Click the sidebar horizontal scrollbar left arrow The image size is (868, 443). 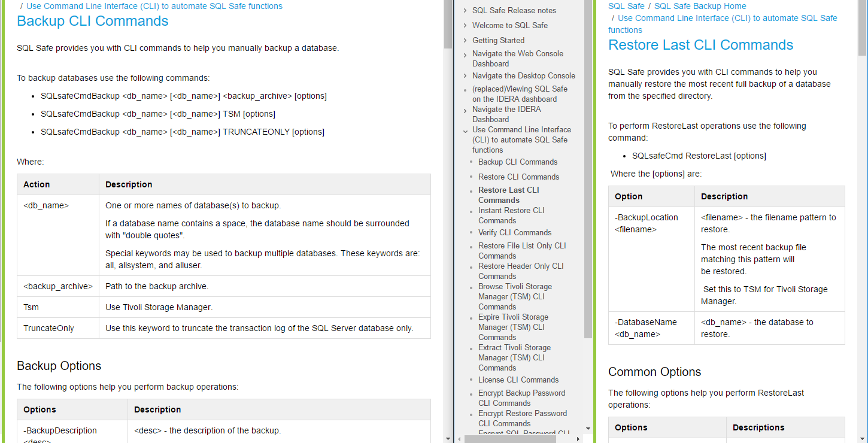[459, 439]
